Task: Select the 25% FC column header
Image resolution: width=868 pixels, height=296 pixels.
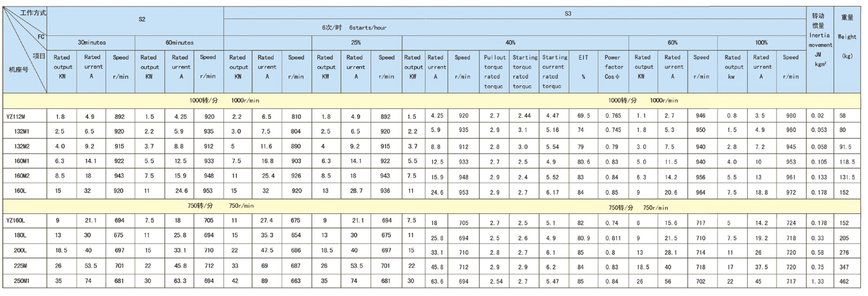Action: (356, 42)
